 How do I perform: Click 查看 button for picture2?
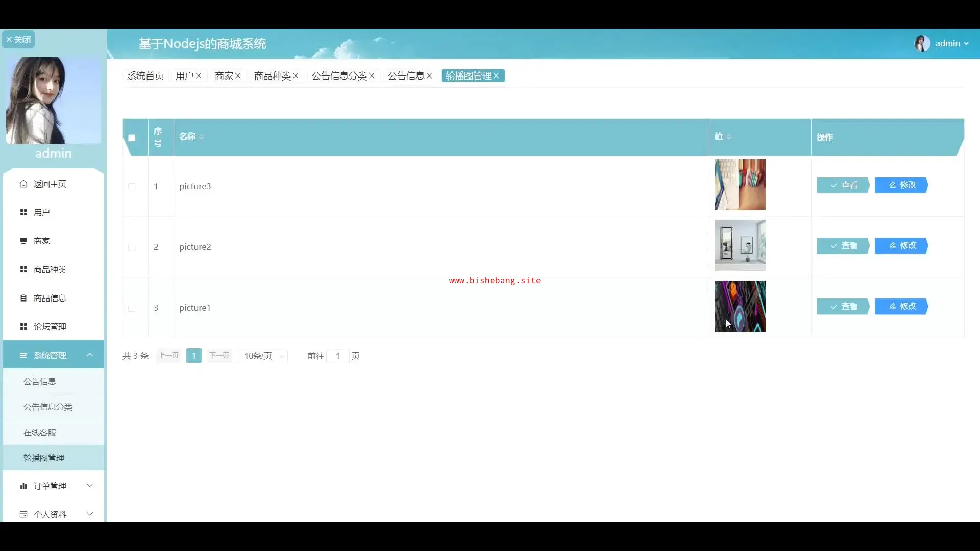click(843, 246)
